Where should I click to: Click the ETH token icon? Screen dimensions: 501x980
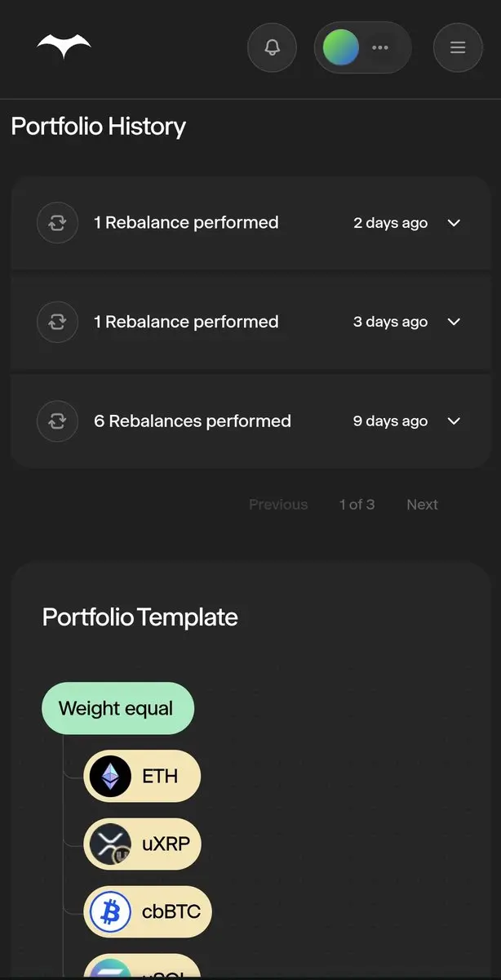(x=110, y=776)
